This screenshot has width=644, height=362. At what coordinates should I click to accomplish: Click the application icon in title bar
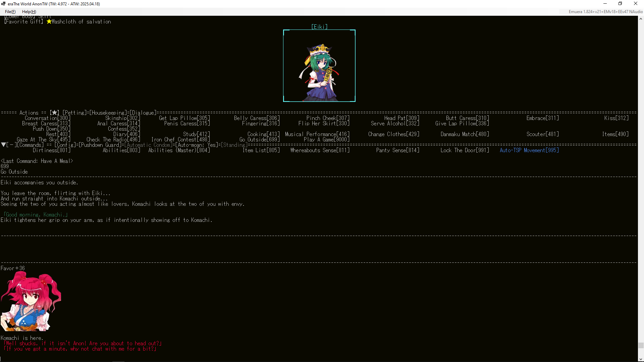[3, 4]
